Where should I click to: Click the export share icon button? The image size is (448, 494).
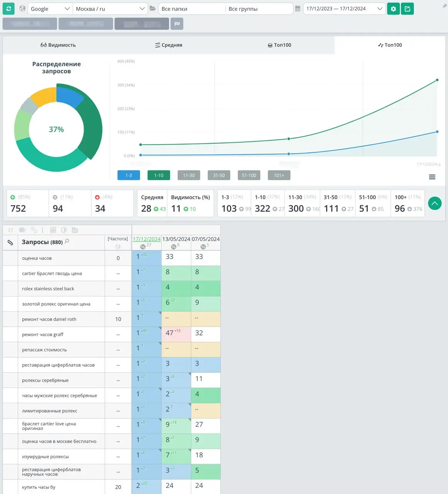407,8
